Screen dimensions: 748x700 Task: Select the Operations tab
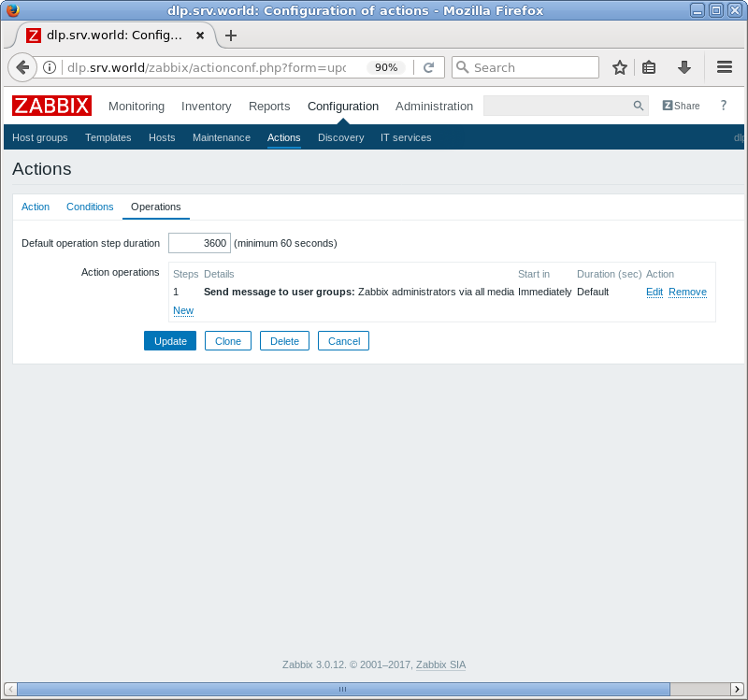click(156, 207)
